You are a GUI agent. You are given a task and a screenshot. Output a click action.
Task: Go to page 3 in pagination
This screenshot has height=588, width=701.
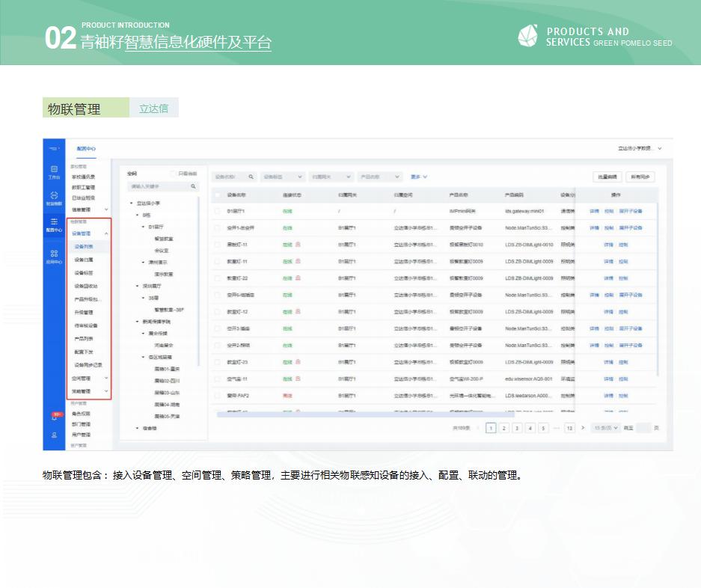(x=517, y=428)
